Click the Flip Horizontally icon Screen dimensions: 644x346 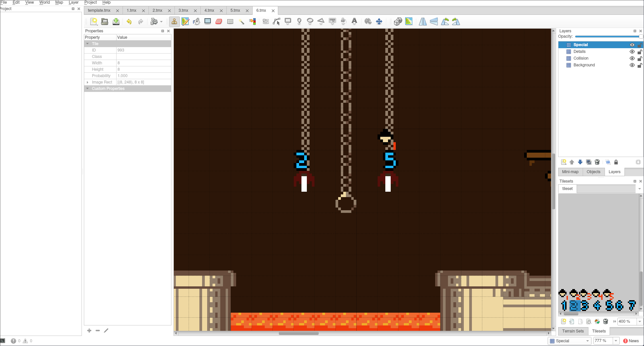[x=423, y=22]
